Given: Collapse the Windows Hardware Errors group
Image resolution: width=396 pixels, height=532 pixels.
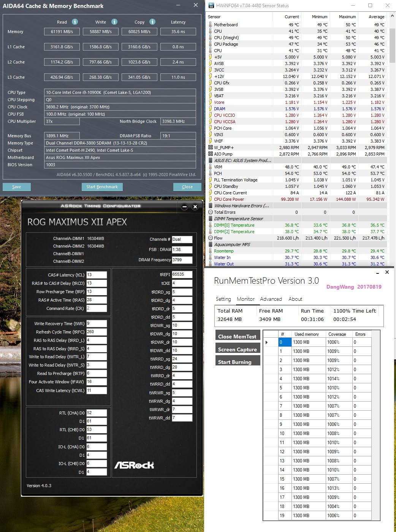Looking at the screenshot, I should coord(211,206).
